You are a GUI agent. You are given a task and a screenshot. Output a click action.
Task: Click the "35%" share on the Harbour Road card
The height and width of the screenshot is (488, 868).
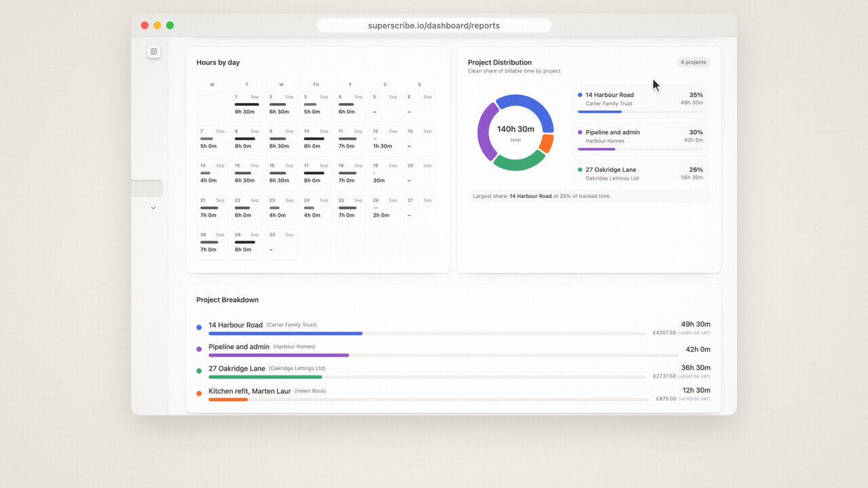(x=696, y=95)
